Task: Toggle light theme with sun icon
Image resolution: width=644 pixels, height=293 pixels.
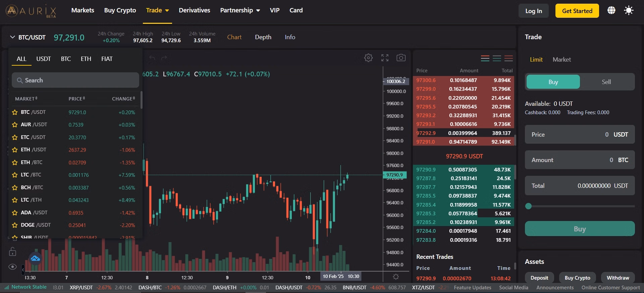Action: point(629,10)
